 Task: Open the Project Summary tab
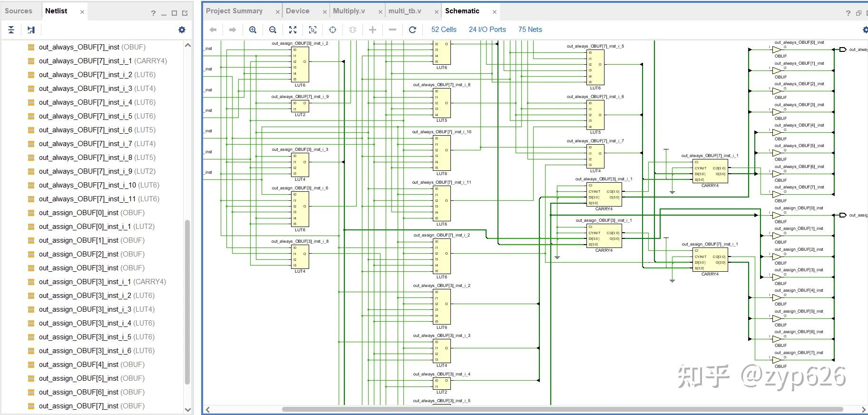[234, 11]
